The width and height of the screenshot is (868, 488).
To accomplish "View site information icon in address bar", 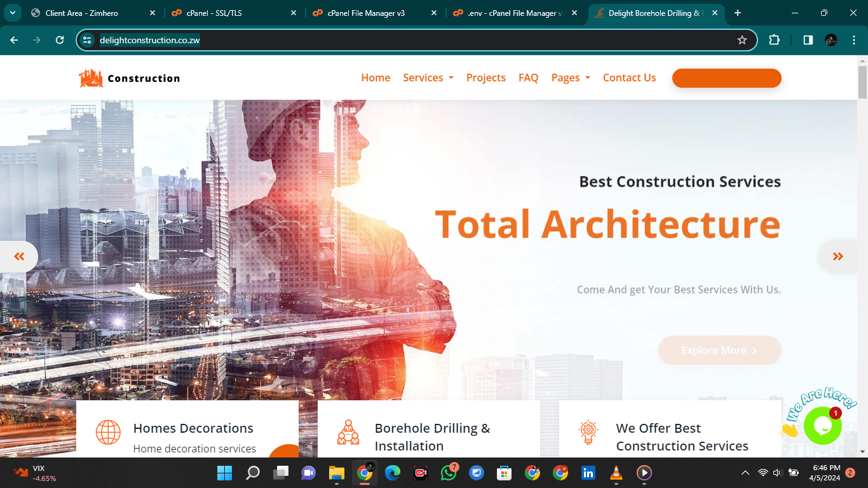I will coord(88,40).
